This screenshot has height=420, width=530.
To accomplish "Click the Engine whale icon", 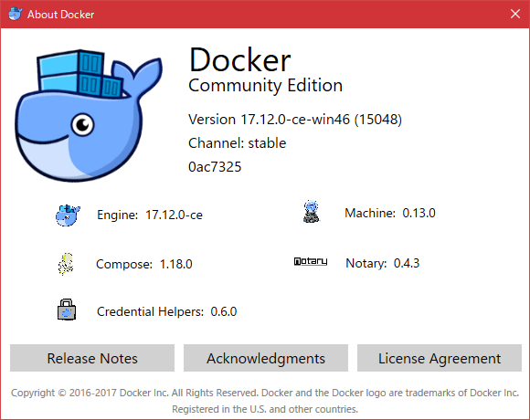I will click(68, 215).
